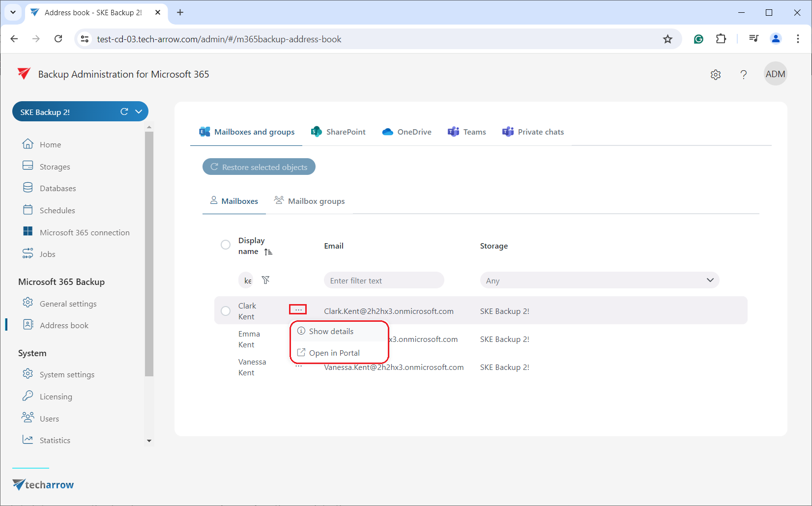Click the Email filter text field

(x=384, y=281)
